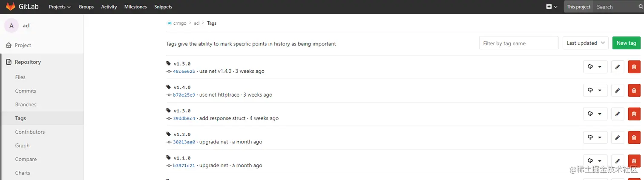Open the Last updated sort dropdown
The width and height of the screenshot is (644, 180).
point(586,43)
